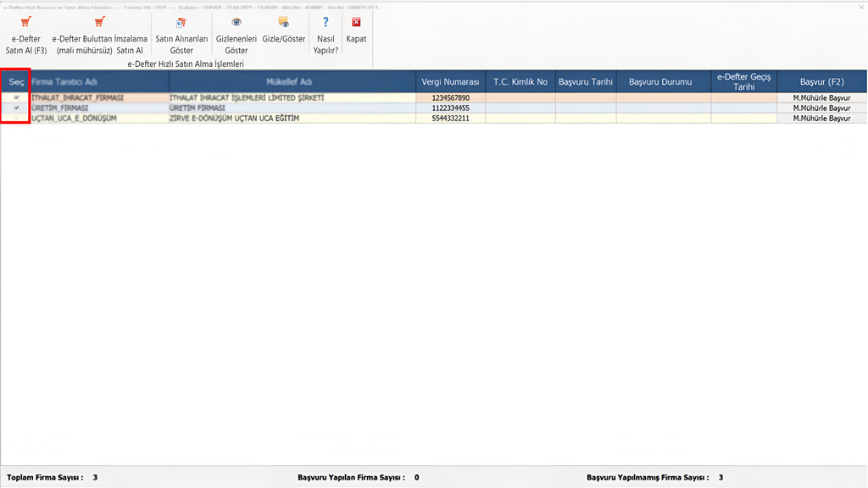868x488 pixels.
Task: Select the e-Defter Geçiş Tarihi column header
Action: click(743, 82)
